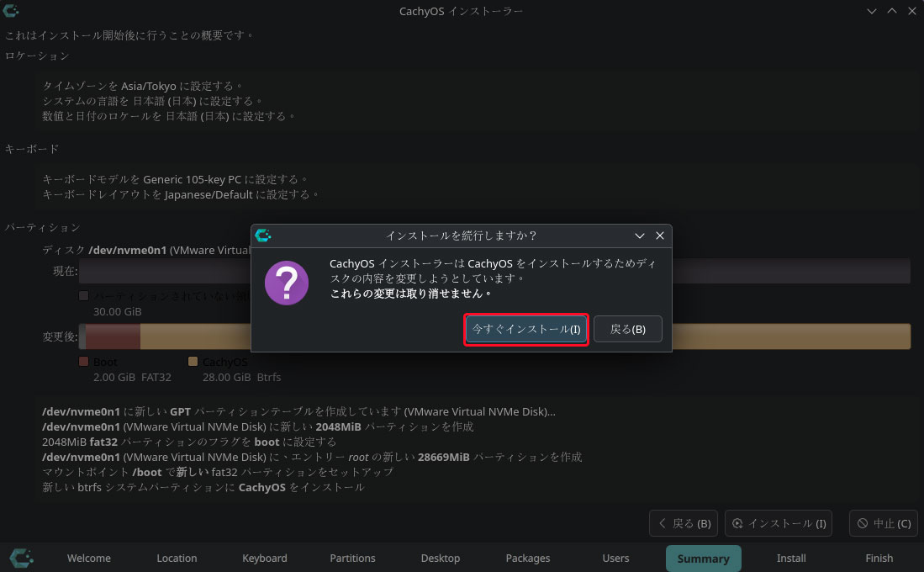Click the キーボード section heading
The height and width of the screenshot is (572, 924).
pyautogui.click(x=32, y=149)
